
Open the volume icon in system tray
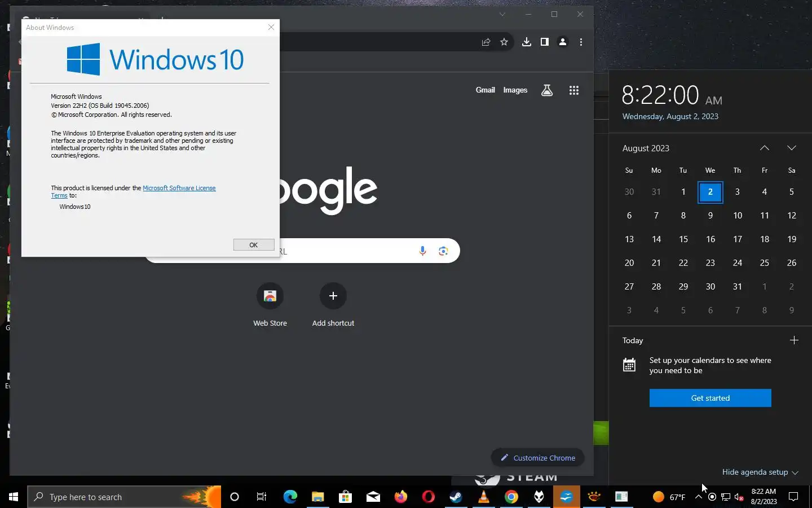pyautogui.click(x=739, y=497)
